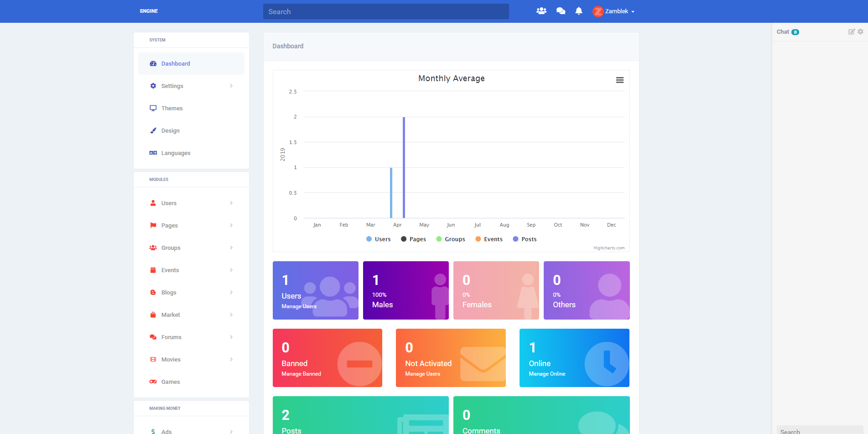Viewport: 868px width, 434px height.
Task: Follow the Manage Online link
Action: tap(547, 374)
